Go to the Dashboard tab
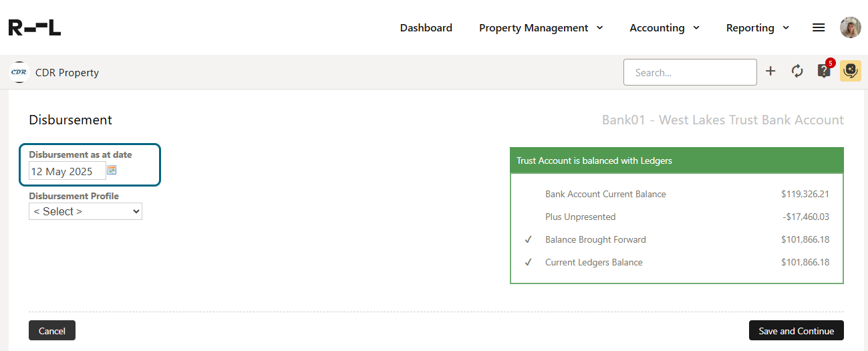 coord(426,28)
